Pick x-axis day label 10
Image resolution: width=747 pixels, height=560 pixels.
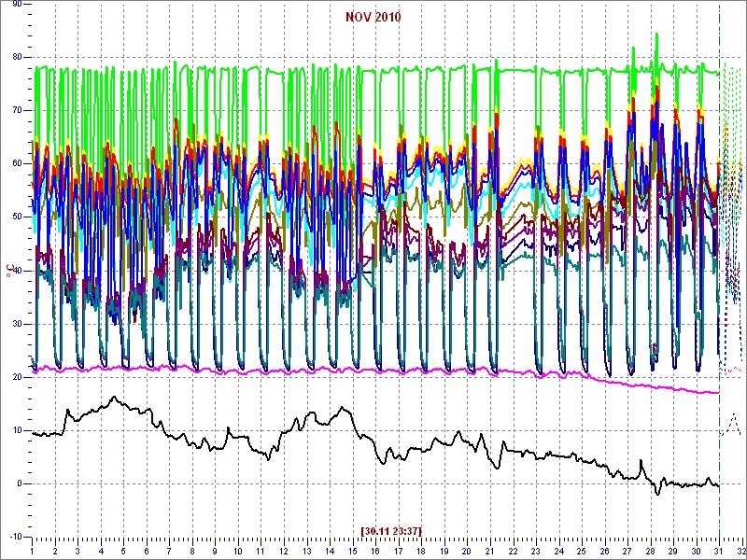(x=238, y=551)
